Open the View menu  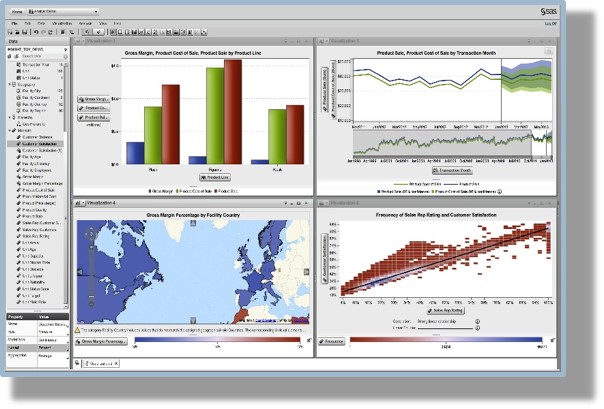[103, 23]
